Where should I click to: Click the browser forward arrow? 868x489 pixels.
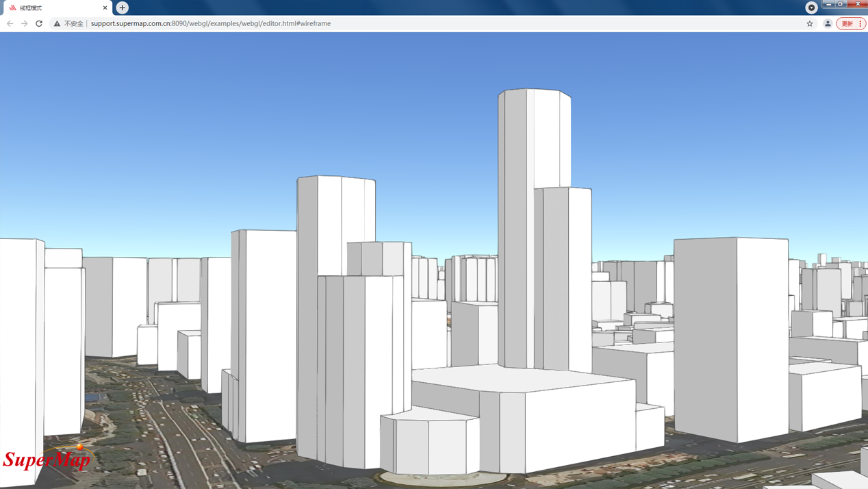pos(25,23)
